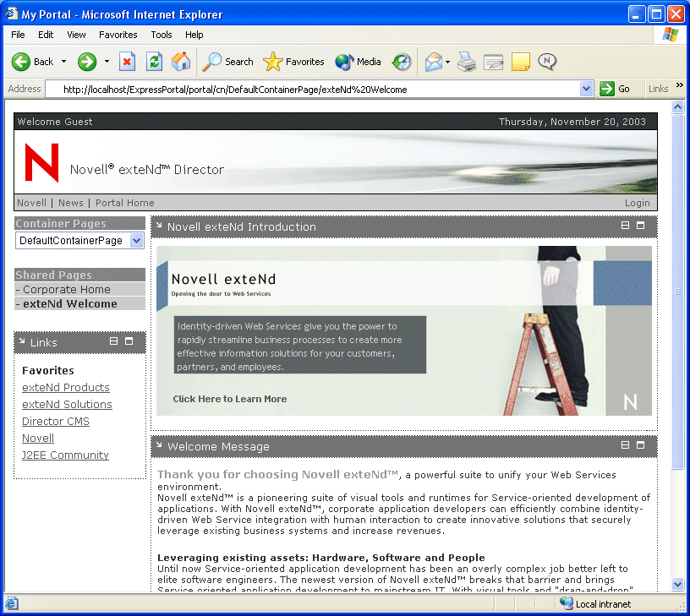Refresh the page using the toolbar icon
690x616 pixels.
154,62
